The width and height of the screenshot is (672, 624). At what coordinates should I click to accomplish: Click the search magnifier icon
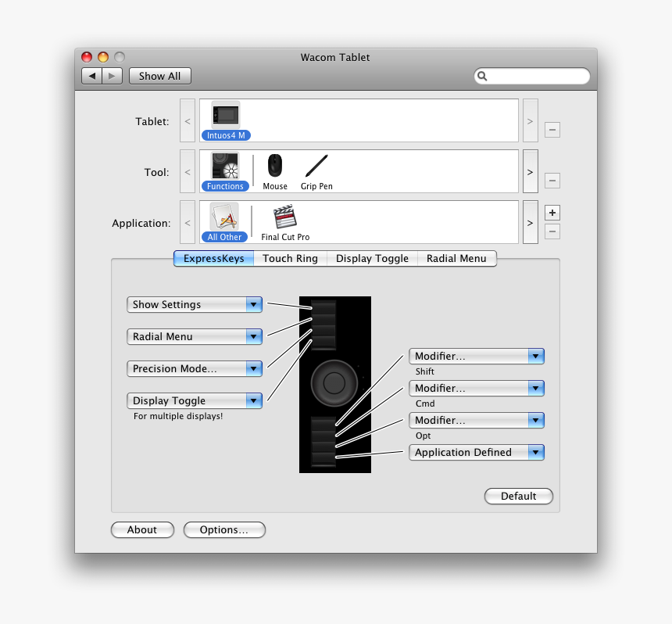pos(482,76)
